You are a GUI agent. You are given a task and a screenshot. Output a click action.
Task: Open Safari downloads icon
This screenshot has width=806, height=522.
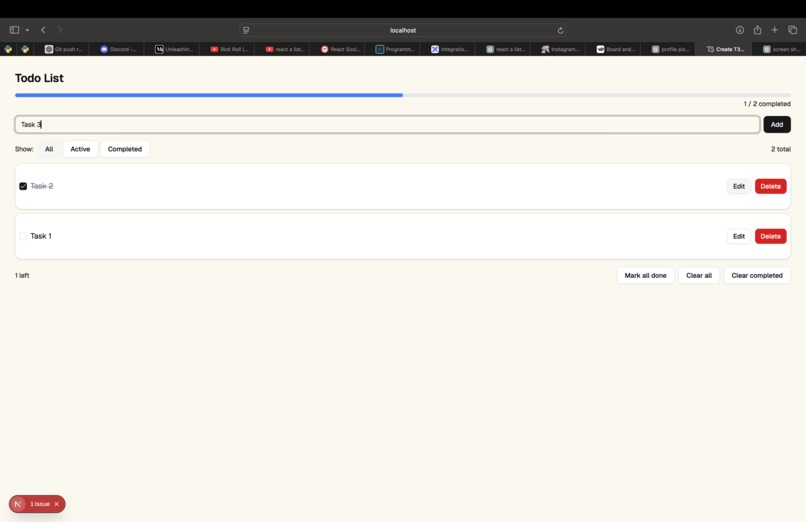click(x=740, y=30)
